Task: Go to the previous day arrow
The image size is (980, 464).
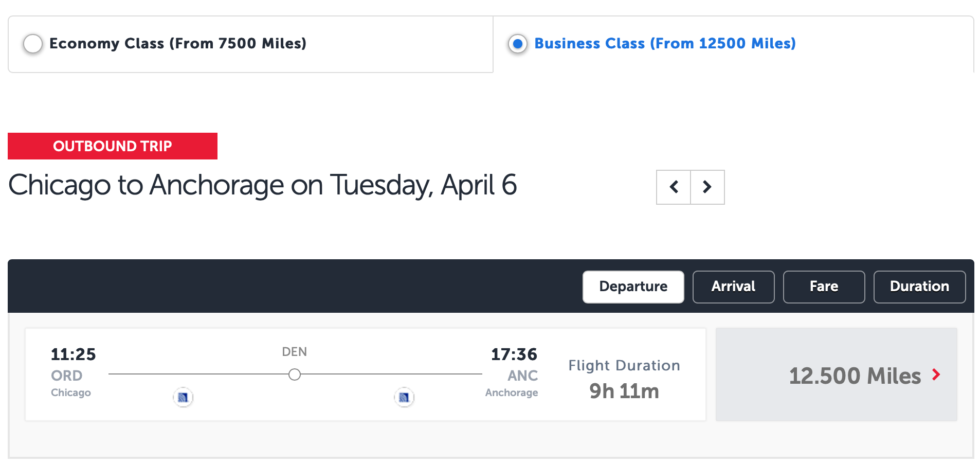Action: pyautogui.click(x=674, y=187)
